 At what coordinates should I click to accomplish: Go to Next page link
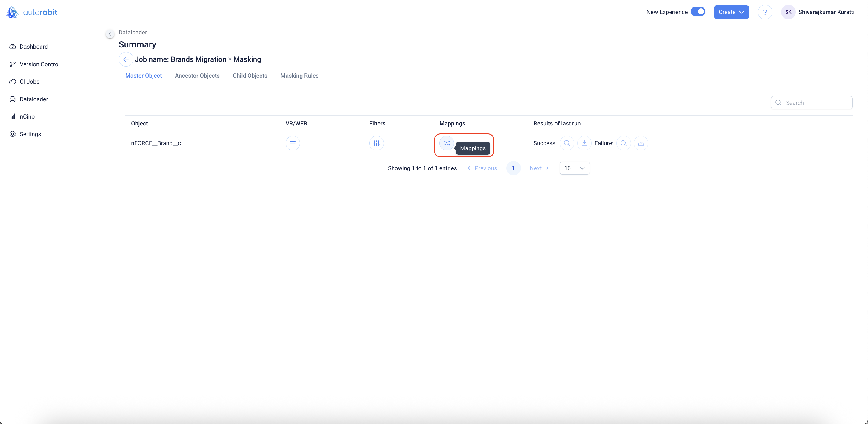[539, 168]
